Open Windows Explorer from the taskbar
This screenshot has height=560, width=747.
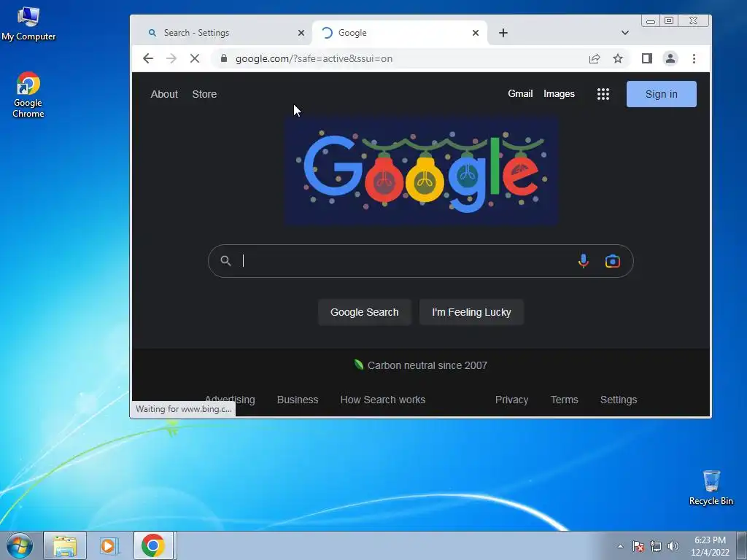pos(65,545)
